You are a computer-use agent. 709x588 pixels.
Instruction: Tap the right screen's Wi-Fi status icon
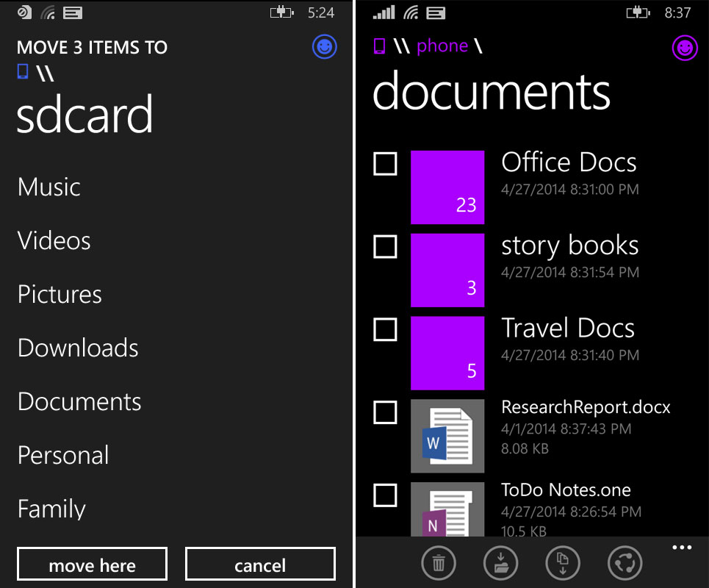pos(411,12)
